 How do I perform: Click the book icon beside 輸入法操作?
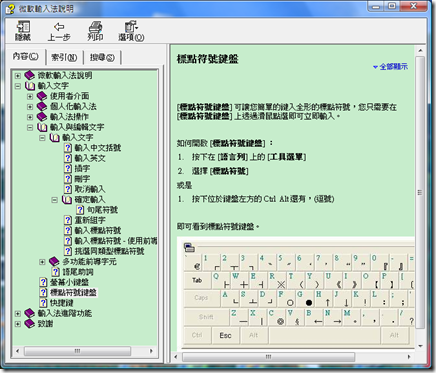[42, 117]
